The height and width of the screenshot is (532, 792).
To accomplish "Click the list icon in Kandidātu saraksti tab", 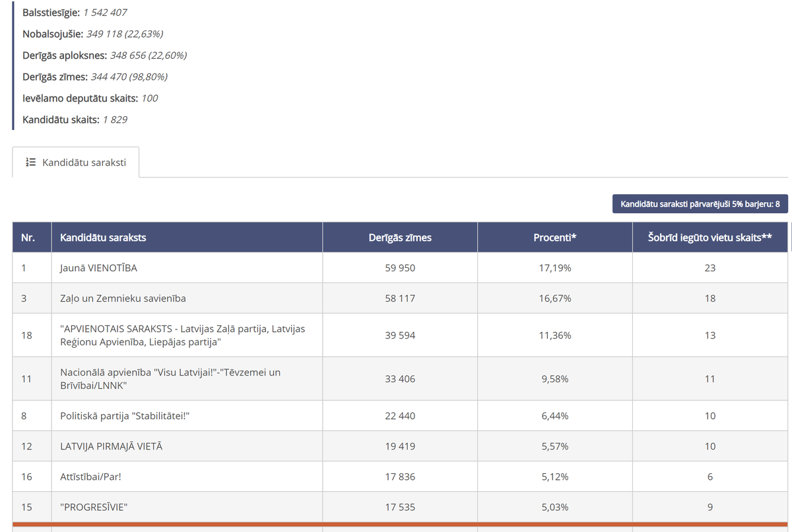I will coord(30,162).
